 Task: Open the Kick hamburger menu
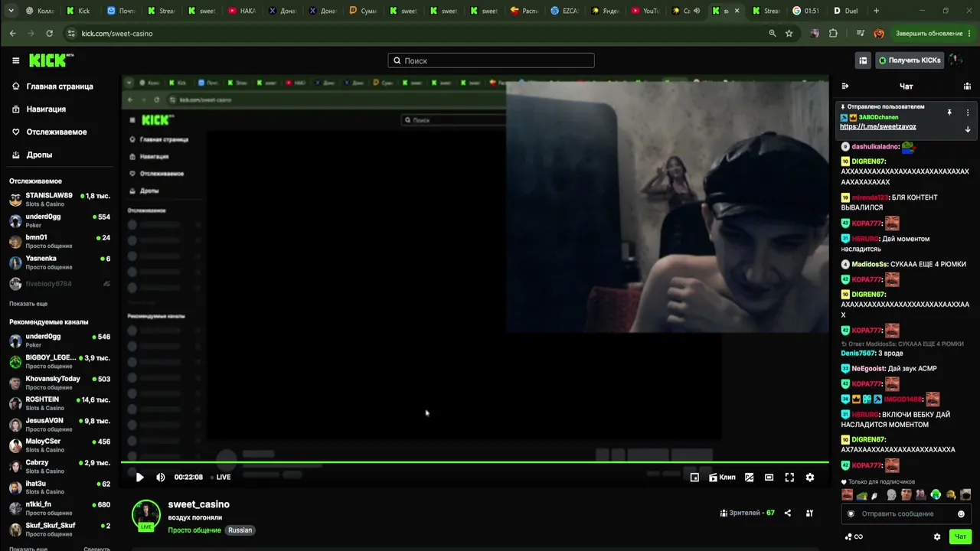15,60
